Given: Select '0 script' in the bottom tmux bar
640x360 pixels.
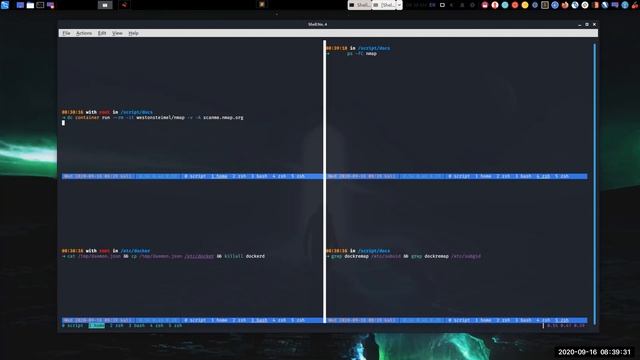Looking at the screenshot, I should click(73, 326).
